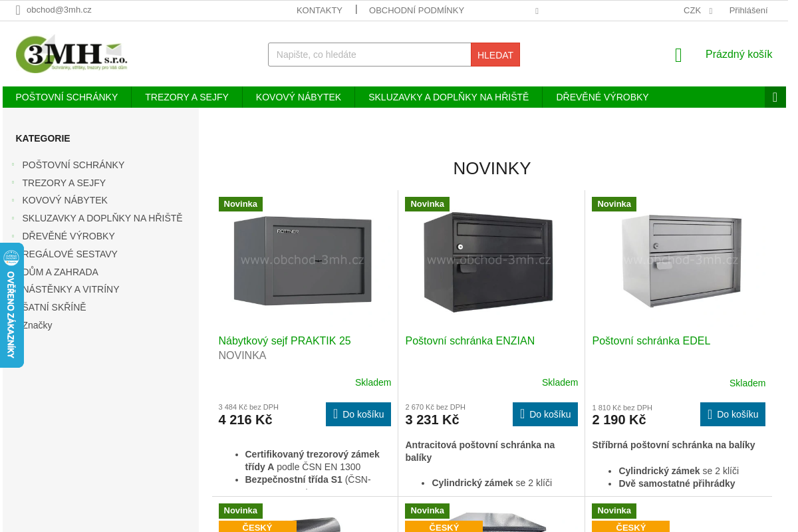Open the Poštovní schránka ENZIAN product image

point(488,261)
